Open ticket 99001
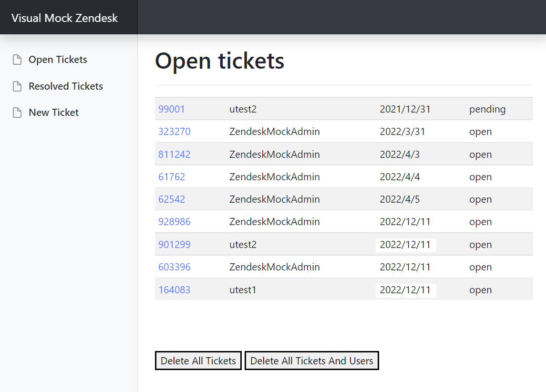Viewport: 546px width, 392px height. click(x=171, y=109)
